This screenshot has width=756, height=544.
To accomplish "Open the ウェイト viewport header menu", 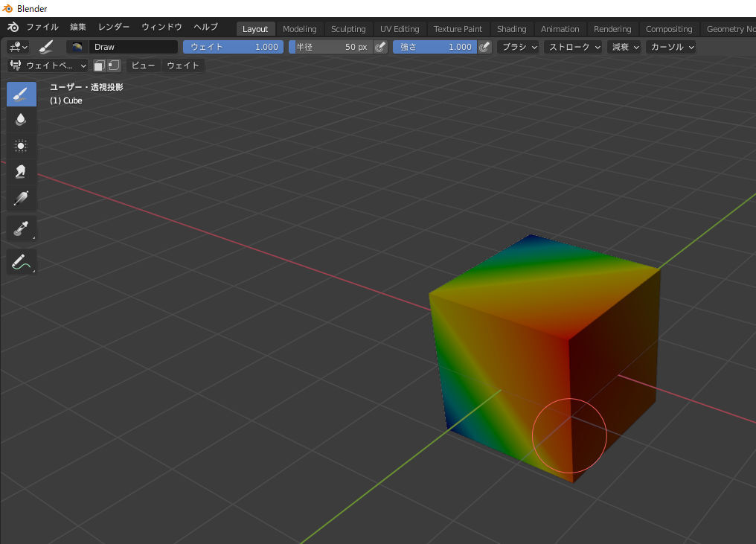I will (183, 65).
